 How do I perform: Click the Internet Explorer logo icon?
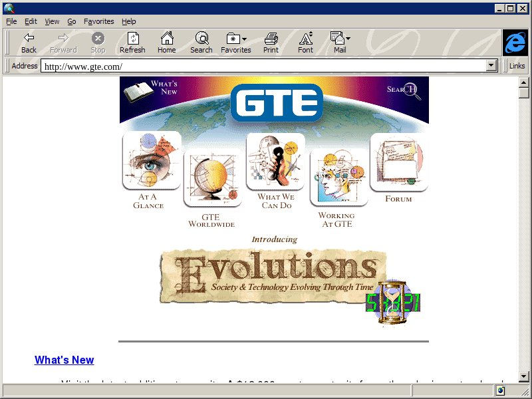pos(514,43)
